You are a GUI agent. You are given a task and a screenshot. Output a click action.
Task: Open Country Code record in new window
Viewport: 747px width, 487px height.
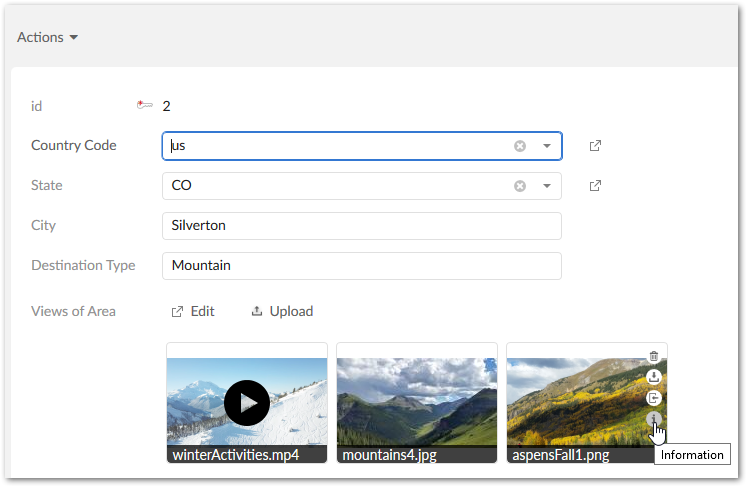pos(595,146)
